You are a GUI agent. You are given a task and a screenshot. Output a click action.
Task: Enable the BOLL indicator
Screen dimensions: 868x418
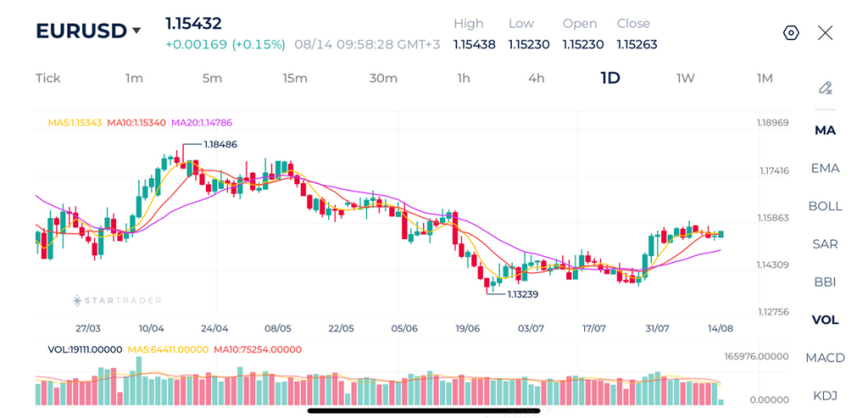point(826,207)
